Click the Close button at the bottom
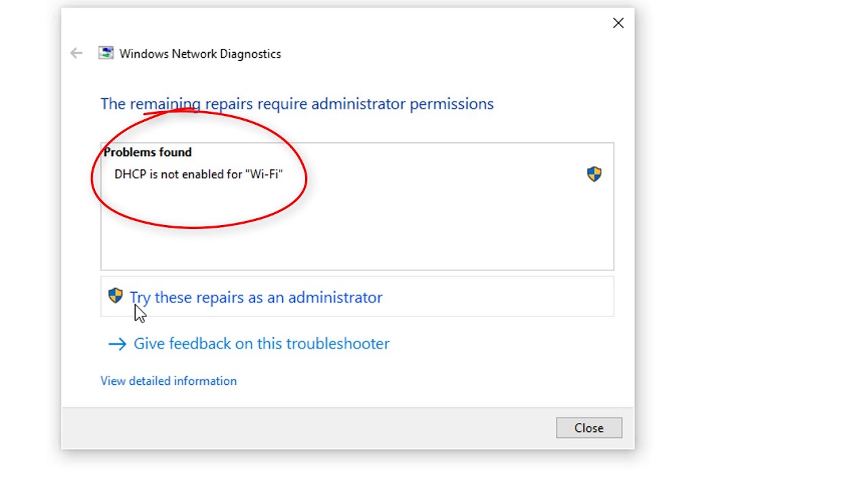The width and height of the screenshot is (868, 488). 589,428
